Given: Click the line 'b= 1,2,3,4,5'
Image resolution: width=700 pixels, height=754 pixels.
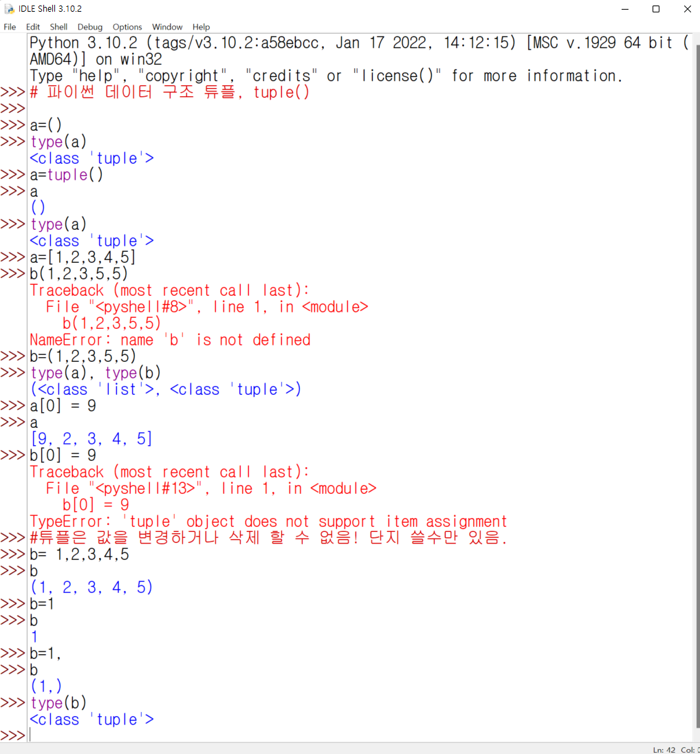Looking at the screenshot, I should [x=79, y=554].
